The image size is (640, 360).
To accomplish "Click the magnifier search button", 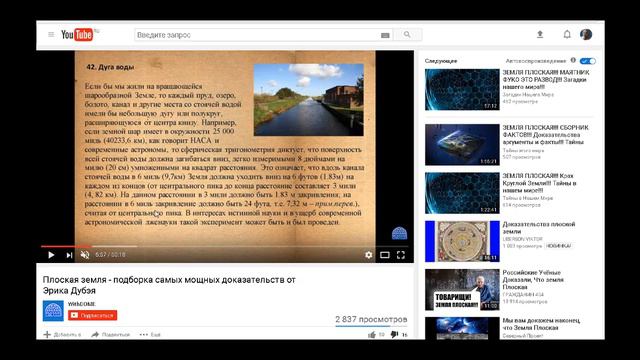I will click(x=407, y=35).
